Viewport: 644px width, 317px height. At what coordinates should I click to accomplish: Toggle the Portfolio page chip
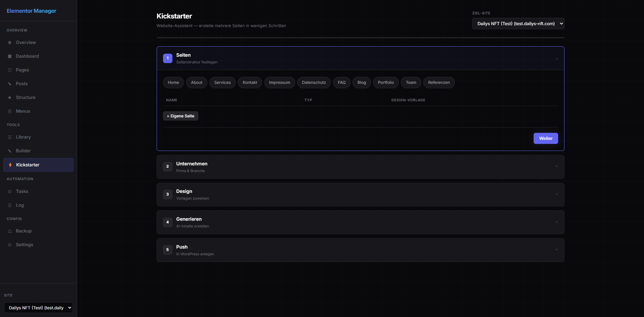(385, 83)
